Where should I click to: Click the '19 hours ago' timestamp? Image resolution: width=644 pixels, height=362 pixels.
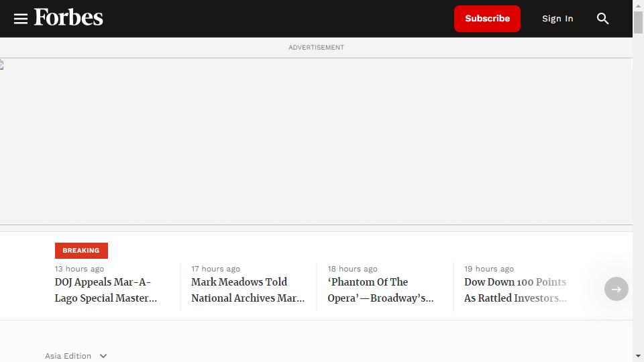pos(489,269)
